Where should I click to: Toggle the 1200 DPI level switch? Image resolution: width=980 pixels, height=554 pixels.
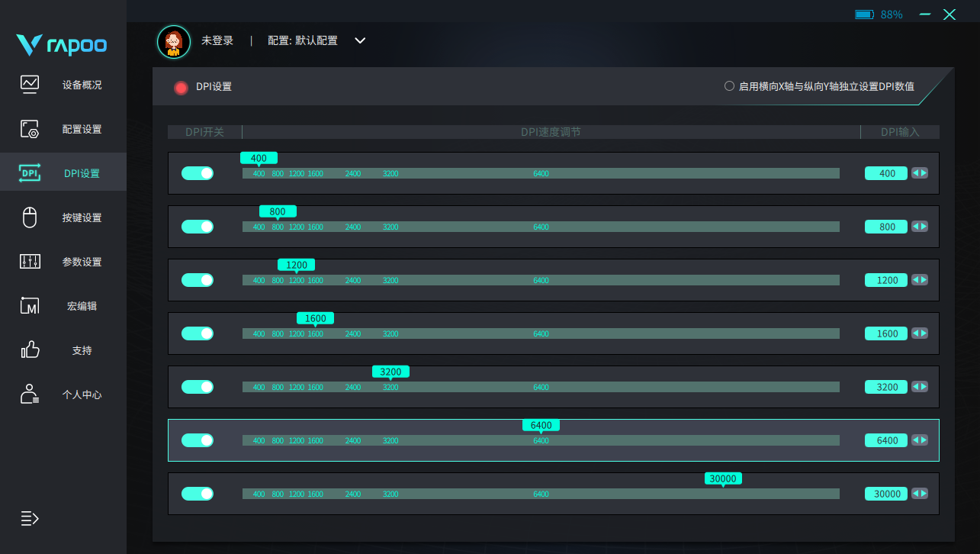[198, 280]
